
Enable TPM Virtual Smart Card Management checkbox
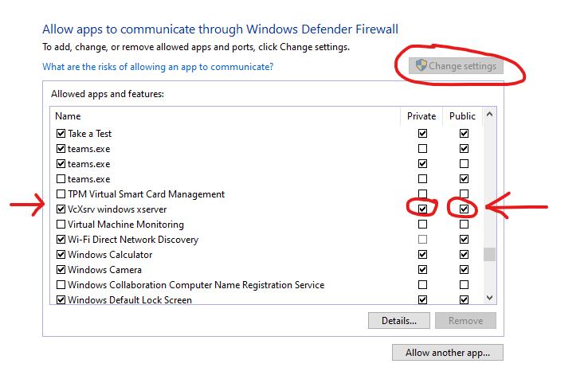pos(61,194)
